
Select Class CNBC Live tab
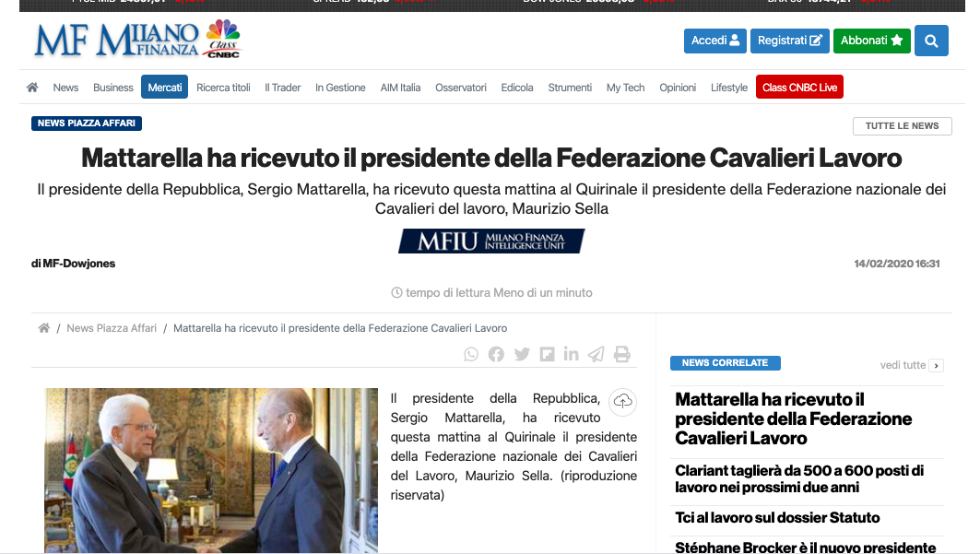(799, 88)
